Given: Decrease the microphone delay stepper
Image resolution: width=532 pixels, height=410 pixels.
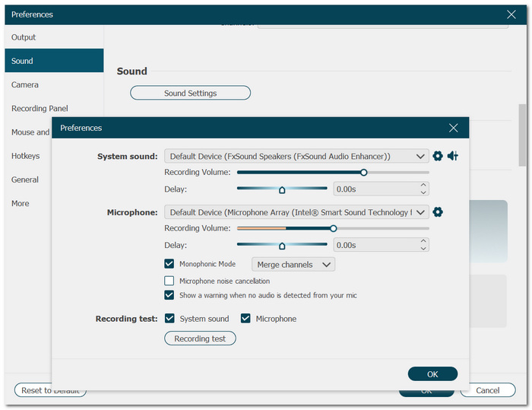Looking at the screenshot, I should (423, 249).
